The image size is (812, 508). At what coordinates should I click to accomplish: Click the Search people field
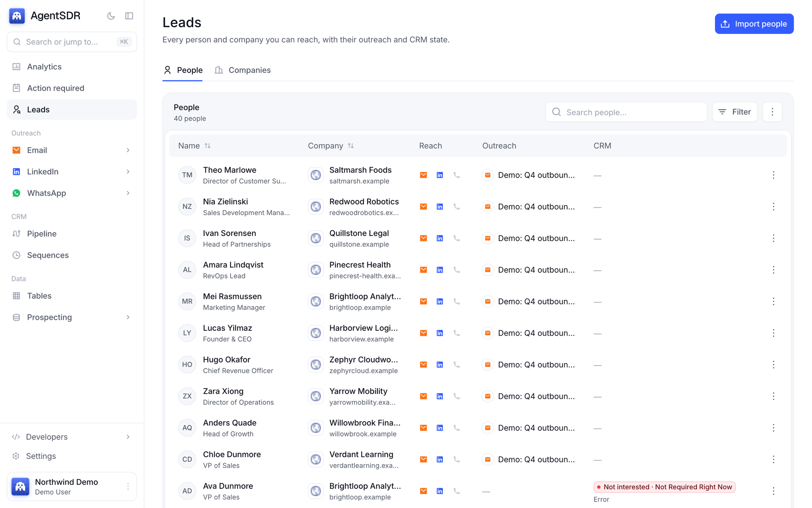coord(626,112)
